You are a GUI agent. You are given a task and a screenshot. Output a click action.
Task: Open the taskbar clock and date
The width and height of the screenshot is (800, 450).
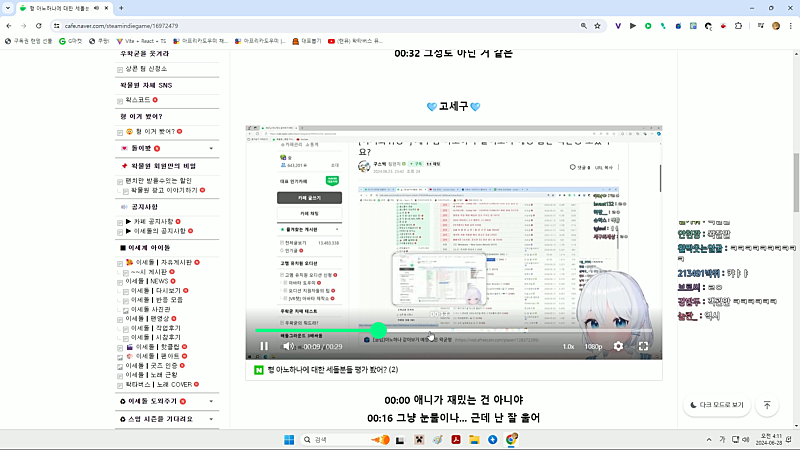point(769,440)
